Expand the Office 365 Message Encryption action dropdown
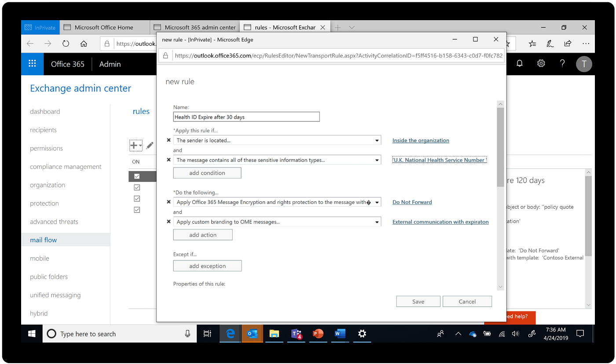 click(377, 202)
